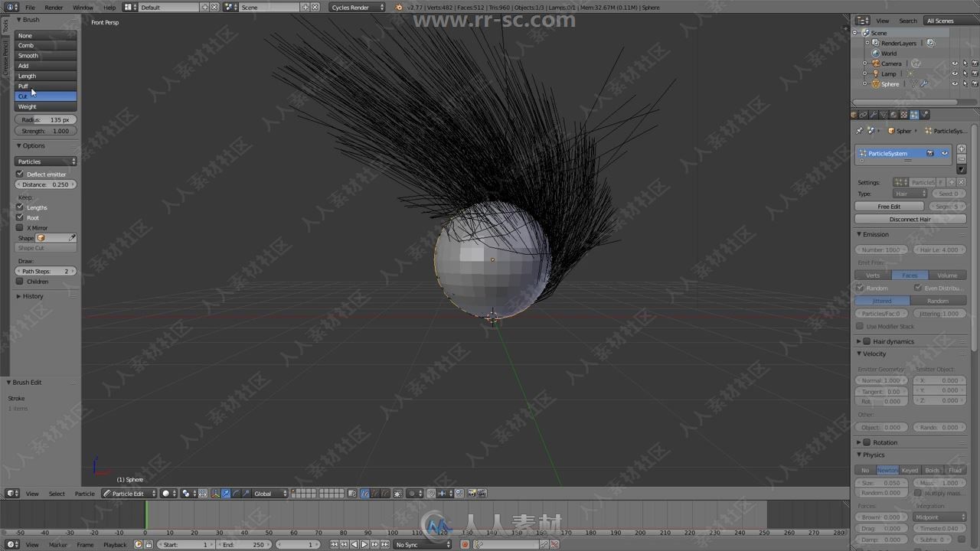Image resolution: width=980 pixels, height=551 pixels.
Task: Open the Modifiers wrench properties tab
Action: pos(874,115)
